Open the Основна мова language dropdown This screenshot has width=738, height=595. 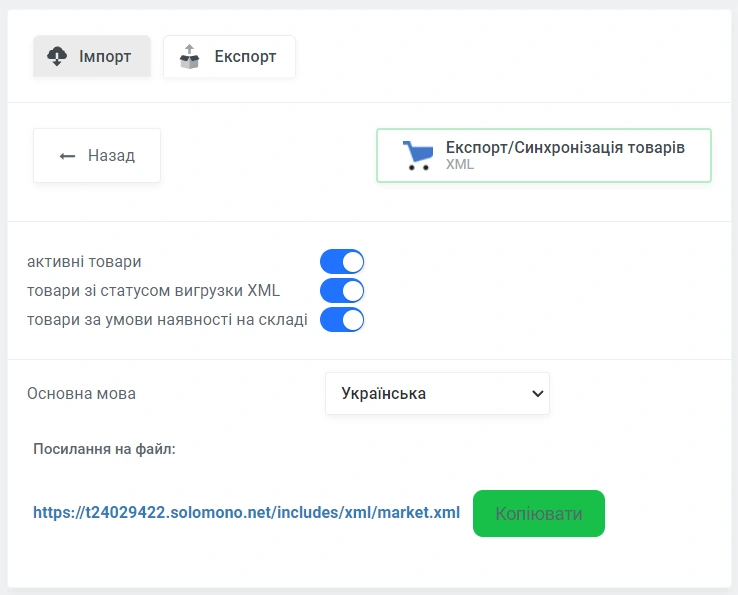click(x=437, y=393)
